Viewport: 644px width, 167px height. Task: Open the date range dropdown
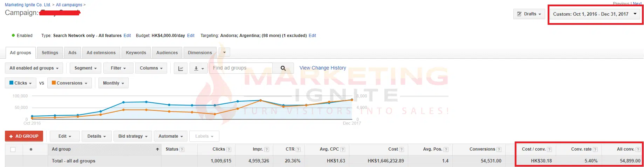pos(595,14)
